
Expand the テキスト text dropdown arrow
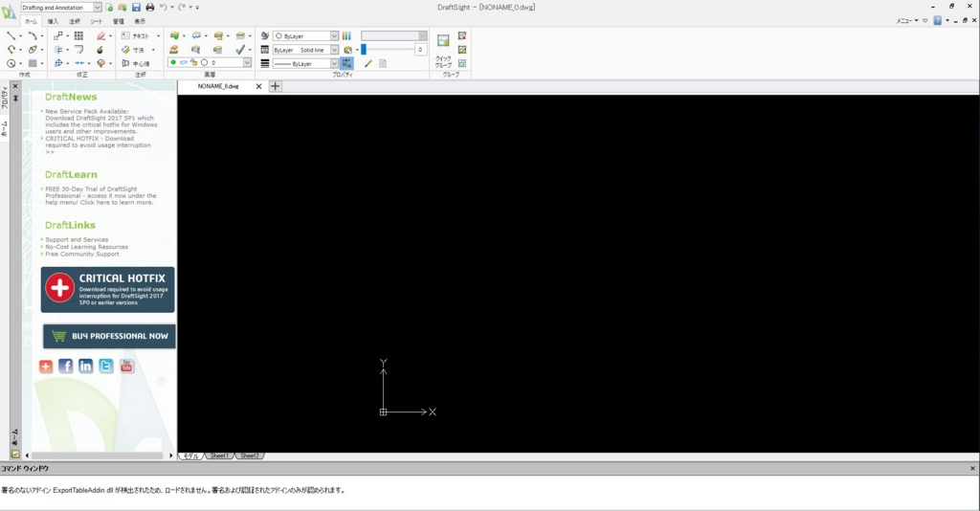click(158, 36)
